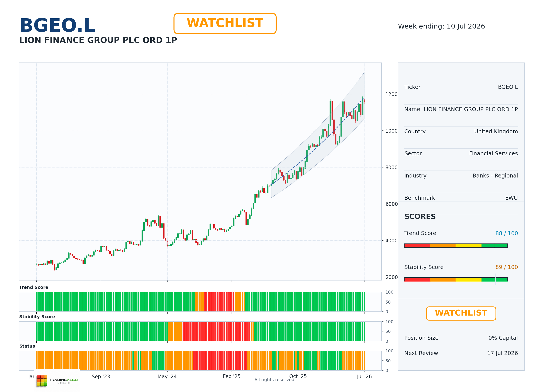Click the 'Week ending: 10 Jul 2026' text
The width and height of the screenshot is (549, 392).
pyautogui.click(x=441, y=26)
